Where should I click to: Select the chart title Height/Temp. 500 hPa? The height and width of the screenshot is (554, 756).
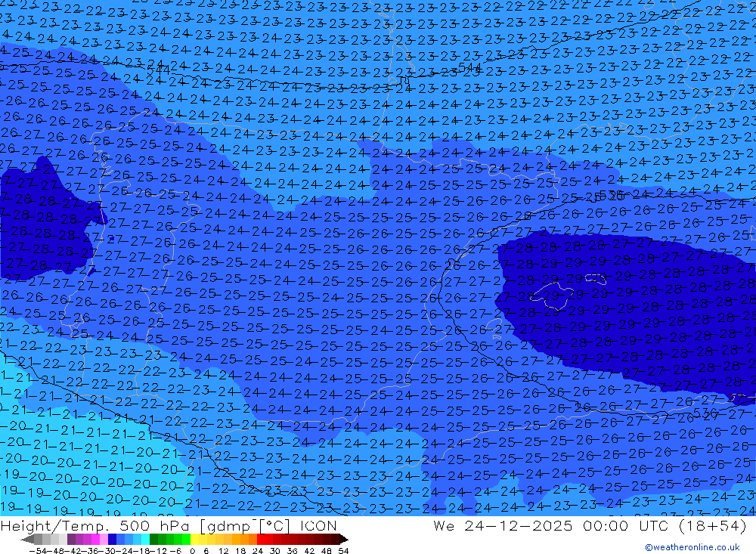coord(97,525)
